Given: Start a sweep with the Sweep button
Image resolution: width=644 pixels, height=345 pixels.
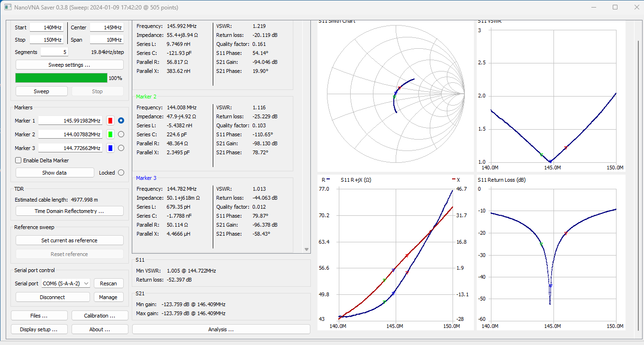Looking at the screenshot, I should click(x=41, y=91).
